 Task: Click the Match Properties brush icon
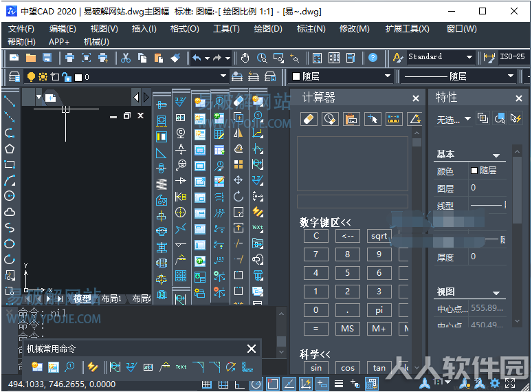[x=175, y=58]
